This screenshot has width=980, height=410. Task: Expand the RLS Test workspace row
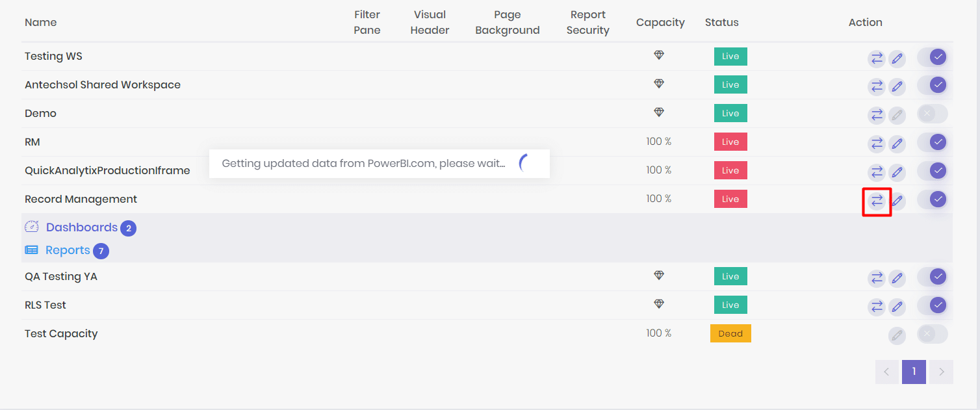pos(45,304)
